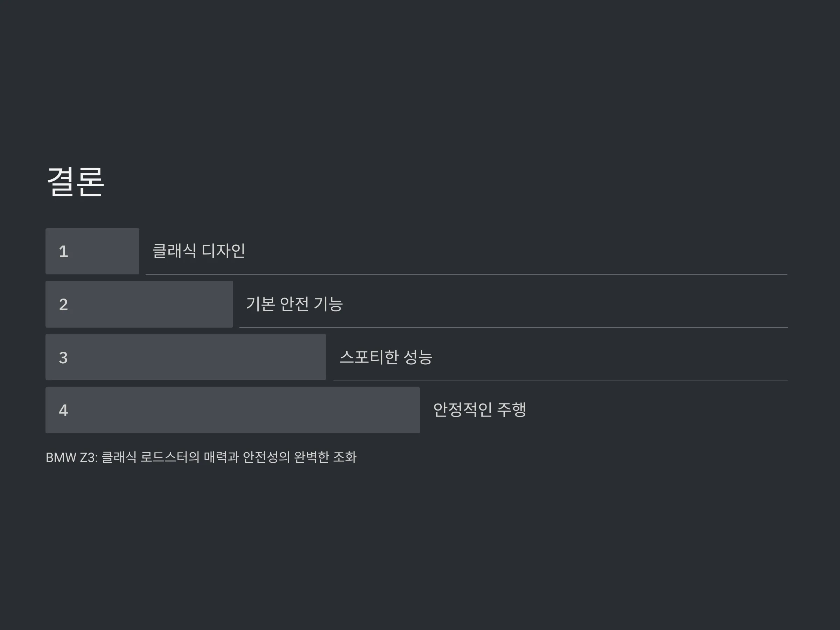Select the footer text starting with BMW Z3

click(201, 457)
